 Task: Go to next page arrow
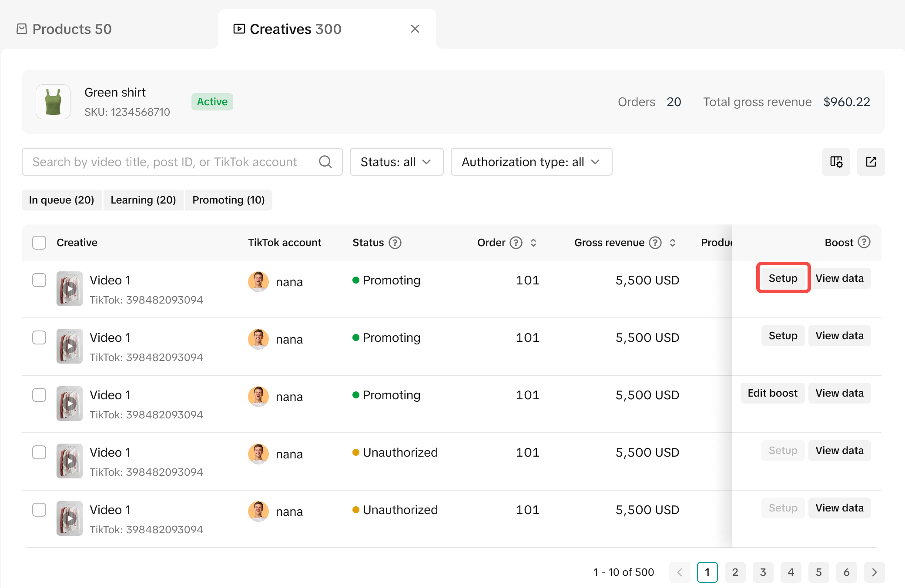pos(874,572)
